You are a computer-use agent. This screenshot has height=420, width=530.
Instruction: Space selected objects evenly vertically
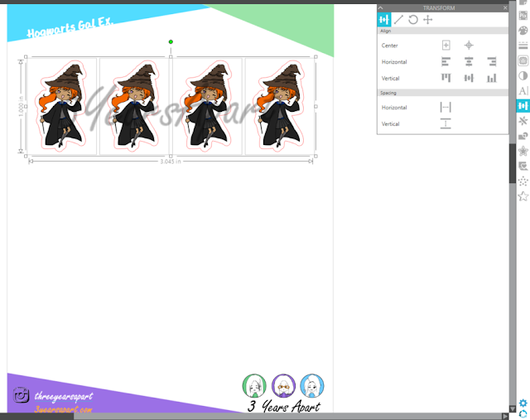pos(446,123)
